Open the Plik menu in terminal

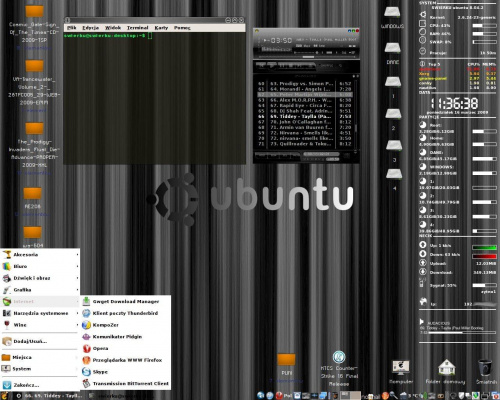tap(72, 28)
